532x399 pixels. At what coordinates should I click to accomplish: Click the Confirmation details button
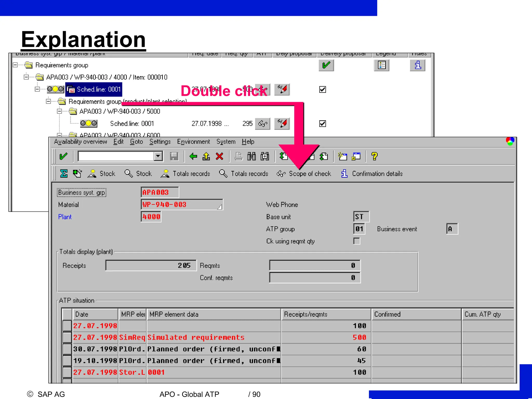372,174
